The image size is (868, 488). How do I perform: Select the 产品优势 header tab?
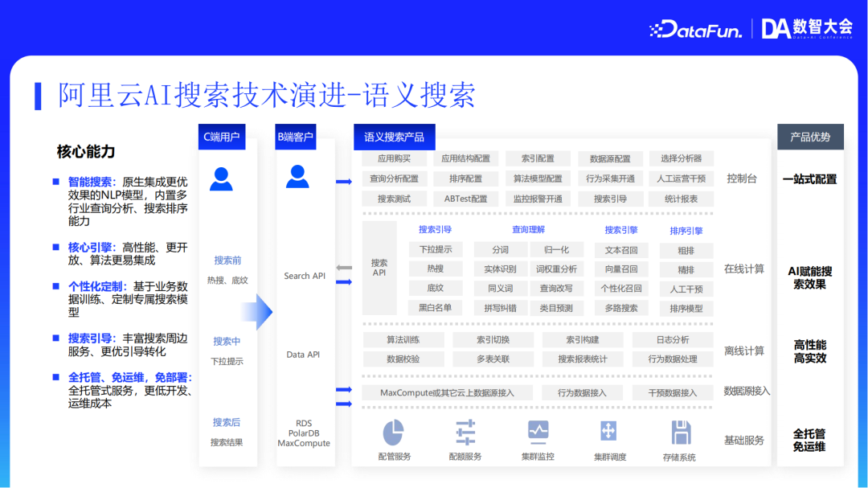tap(810, 137)
